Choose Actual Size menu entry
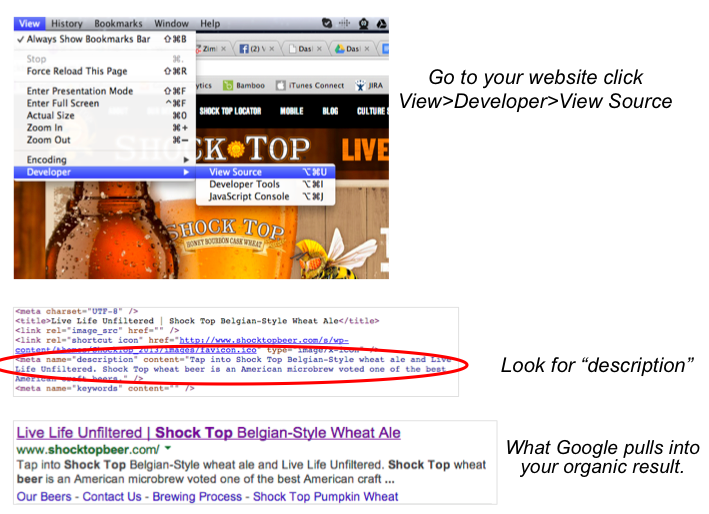Screen dimensions: 709x514 pos(105,116)
